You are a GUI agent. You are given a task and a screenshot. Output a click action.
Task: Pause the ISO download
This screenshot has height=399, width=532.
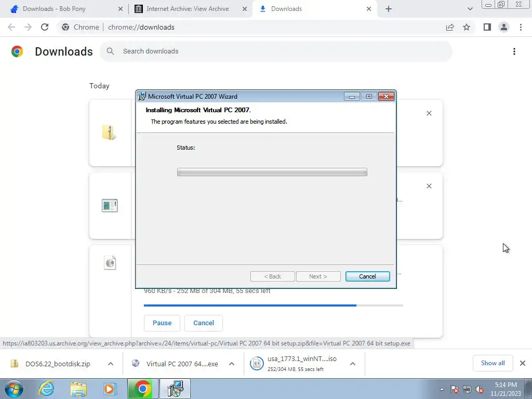coord(162,323)
